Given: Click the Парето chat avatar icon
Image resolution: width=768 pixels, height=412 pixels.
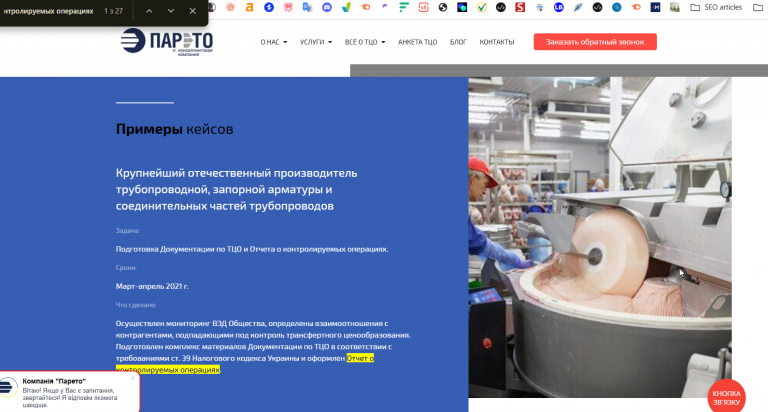Looking at the screenshot, I should point(7,387).
